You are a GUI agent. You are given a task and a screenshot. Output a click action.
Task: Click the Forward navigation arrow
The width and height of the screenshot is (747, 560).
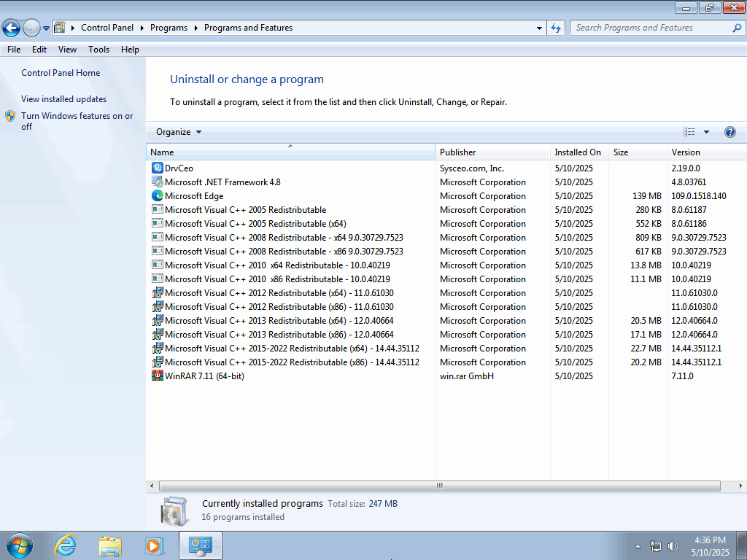tap(31, 28)
